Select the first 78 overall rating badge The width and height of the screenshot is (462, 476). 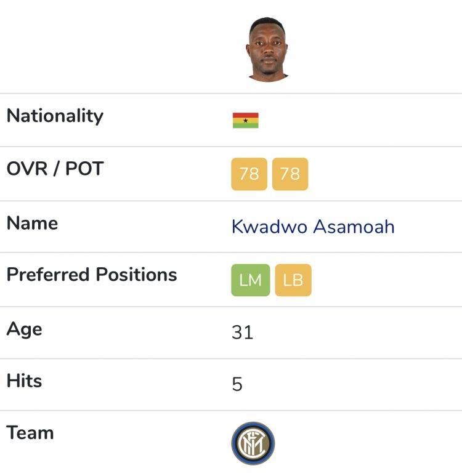pyautogui.click(x=249, y=174)
